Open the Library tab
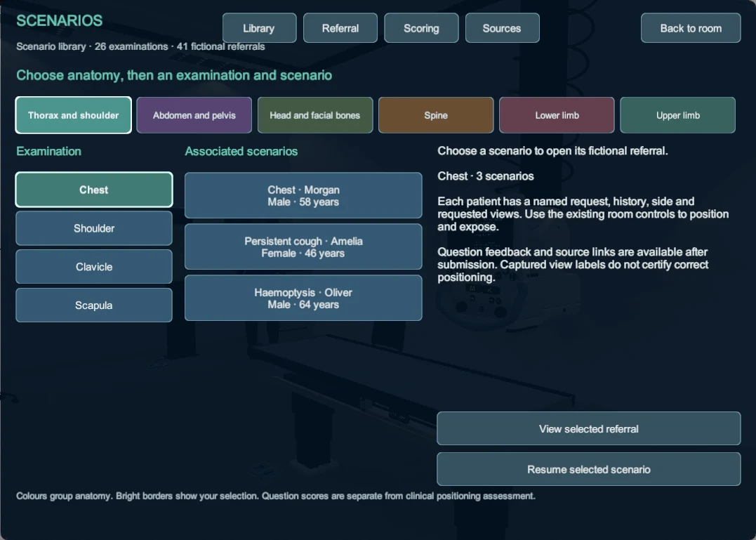This screenshot has width=756, height=540. click(x=260, y=28)
